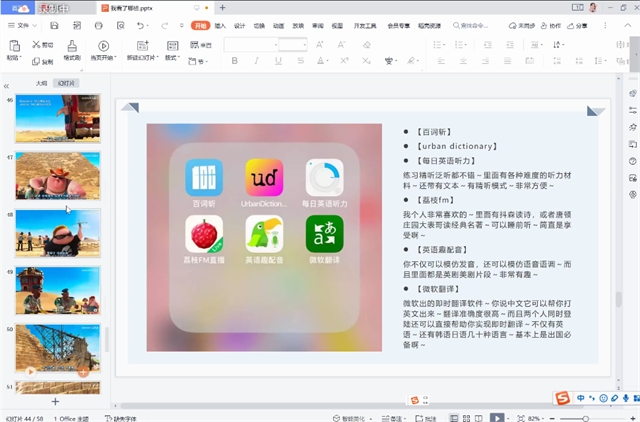The height and width of the screenshot is (422, 640).
Task: Click the Subscript X₂ icon
Action: [x=367, y=61]
